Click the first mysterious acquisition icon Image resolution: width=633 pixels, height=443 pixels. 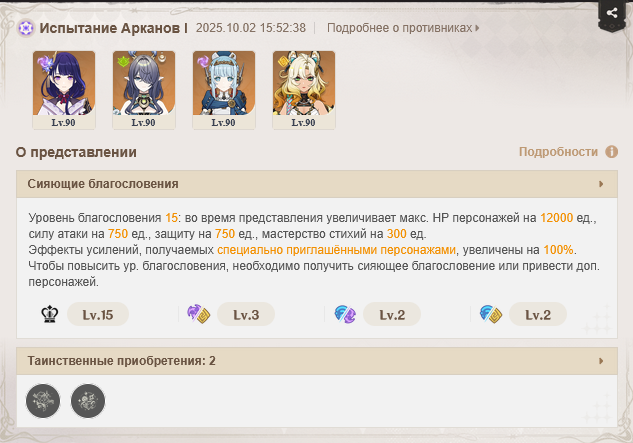click(x=43, y=401)
